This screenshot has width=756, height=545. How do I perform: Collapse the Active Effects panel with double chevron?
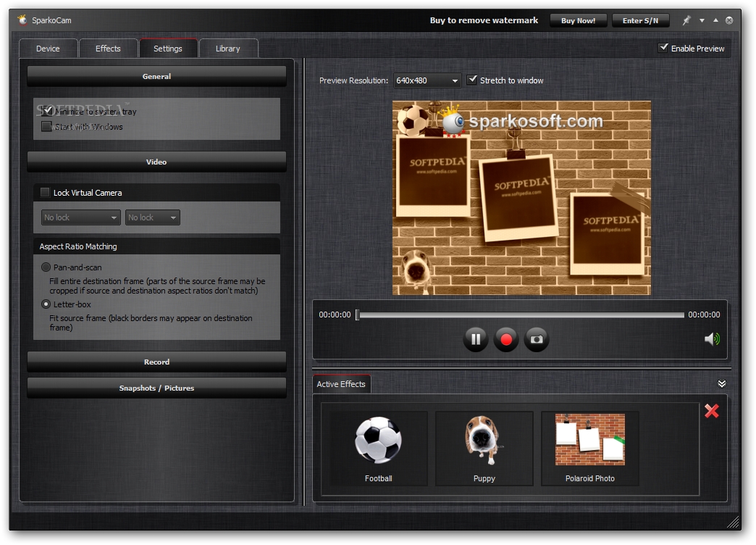(722, 384)
